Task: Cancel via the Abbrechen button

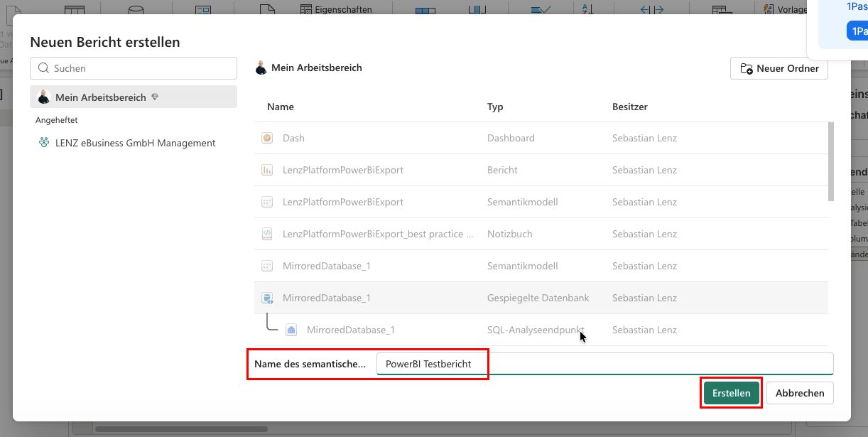Action: [800, 393]
